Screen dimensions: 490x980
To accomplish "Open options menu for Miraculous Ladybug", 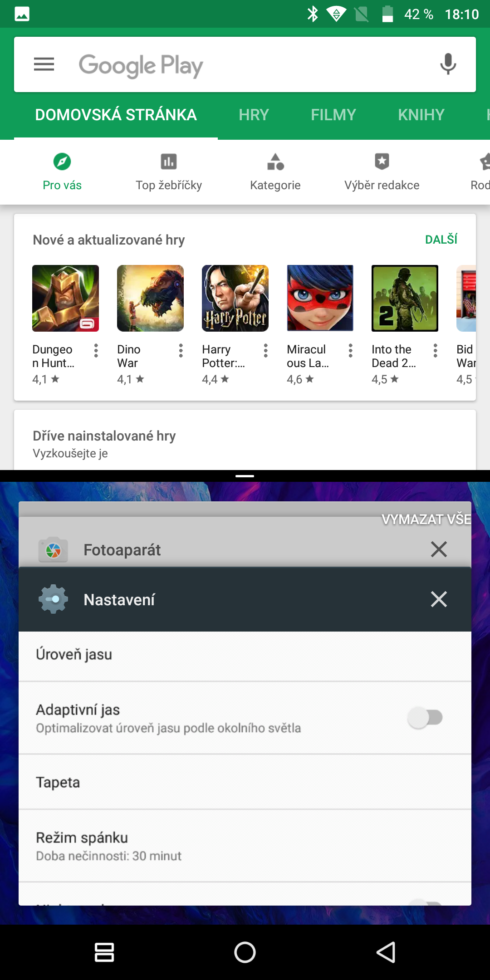I will pyautogui.click(x=350, y=350).
